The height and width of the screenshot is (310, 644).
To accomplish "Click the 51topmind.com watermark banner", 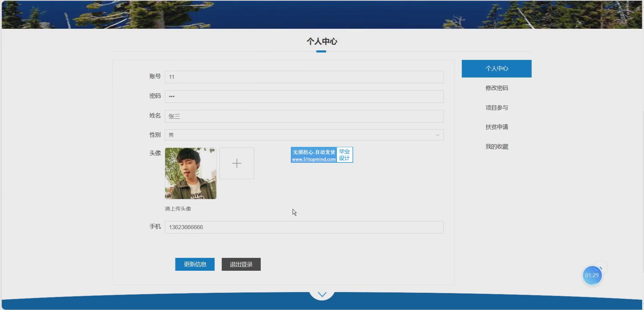I will click(314, 155).
